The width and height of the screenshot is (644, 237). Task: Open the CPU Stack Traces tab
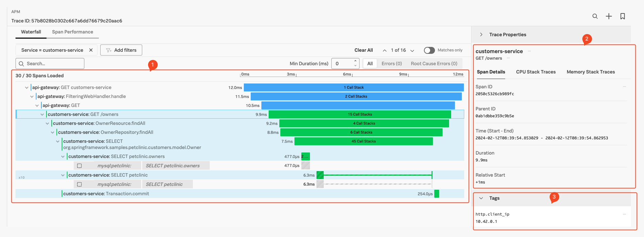[x=536, y=72]
